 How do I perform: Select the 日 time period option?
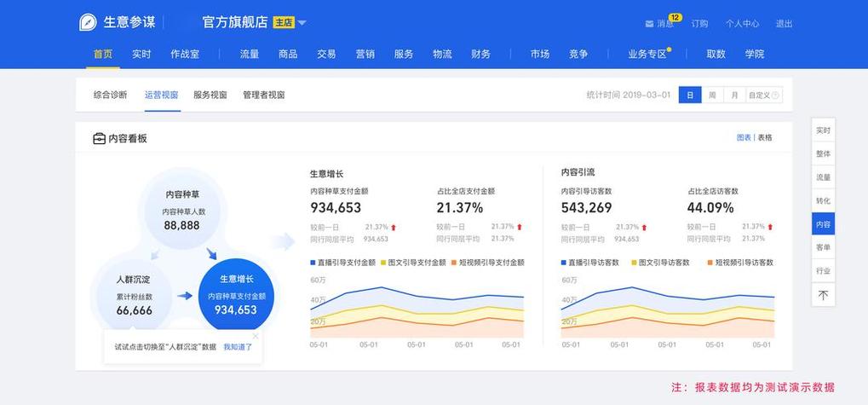(690, 95)
